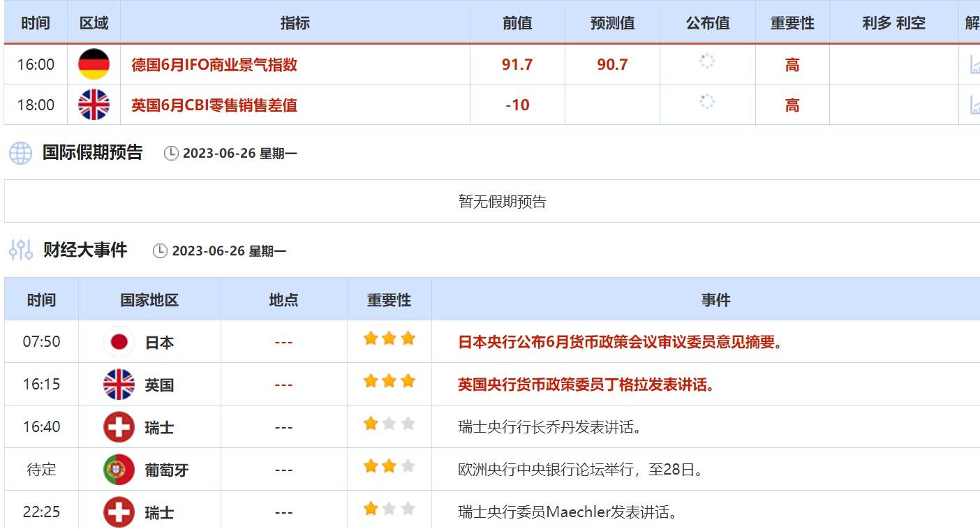
Task: Click the 公布值 column header
Action: [x=707, y=23]
